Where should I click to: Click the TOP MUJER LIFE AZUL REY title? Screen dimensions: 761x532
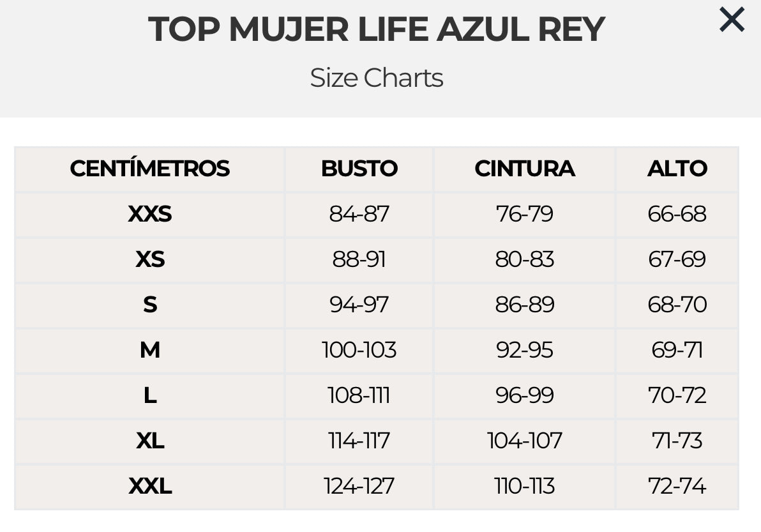376,30
